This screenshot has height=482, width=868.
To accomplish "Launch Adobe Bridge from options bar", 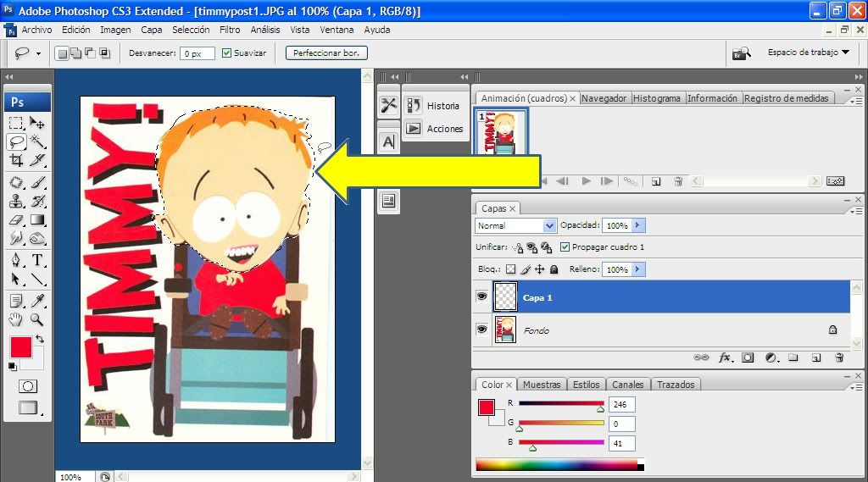I will click(x=741, y=53).
